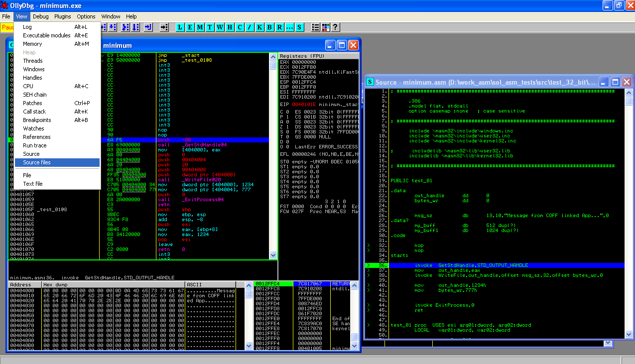Viewport: 635px width, 364px height.
Task: Click Address column header in dump pane
Action: [x=24, y=285]
